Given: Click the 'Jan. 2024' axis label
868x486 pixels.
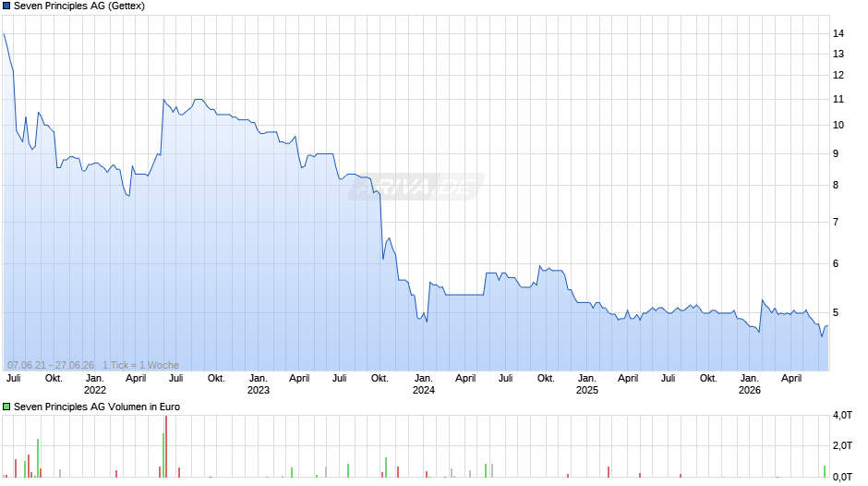Looking at the screenshot, I should (424, 384).
